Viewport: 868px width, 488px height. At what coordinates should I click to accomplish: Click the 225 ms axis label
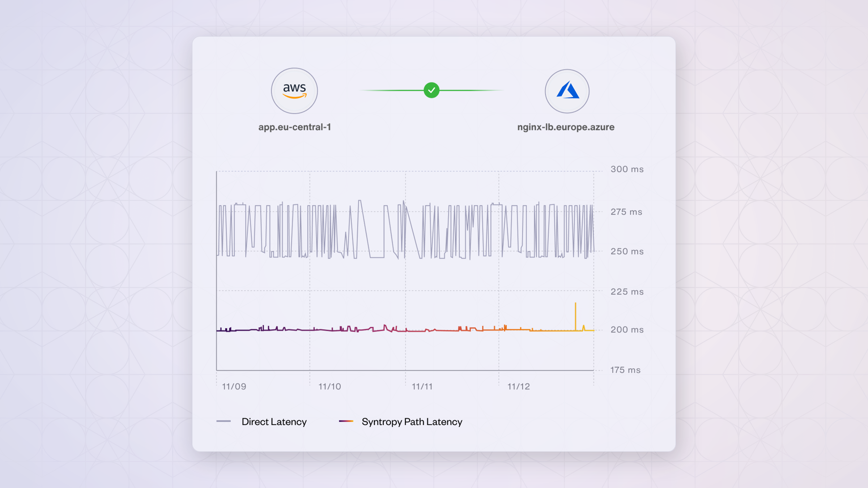click(627, 292)
